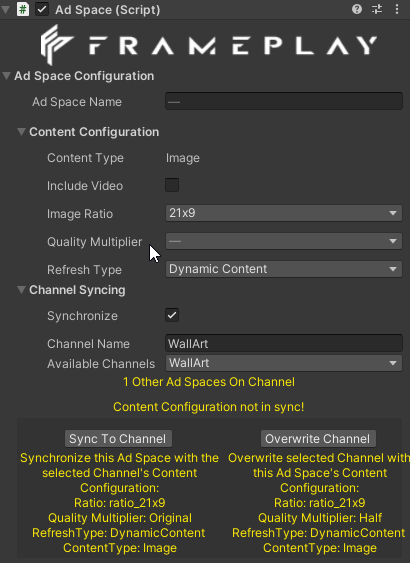Click the Content Type value Image
This screenshot has width=410, height=563.
(x=183, y=158)
